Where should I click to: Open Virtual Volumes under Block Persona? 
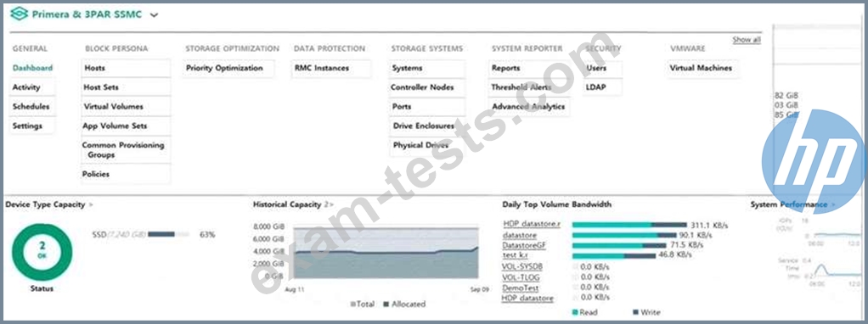pos(114,106)
